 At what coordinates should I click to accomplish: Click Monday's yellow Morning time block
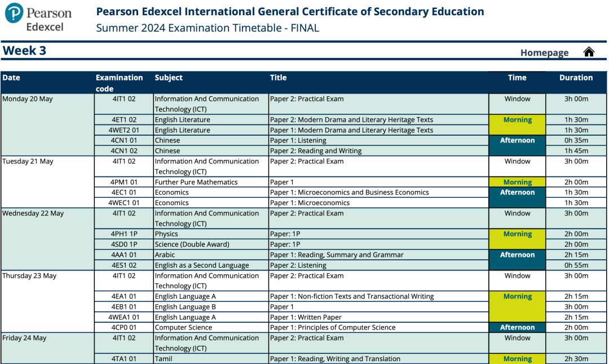(517, 125)
